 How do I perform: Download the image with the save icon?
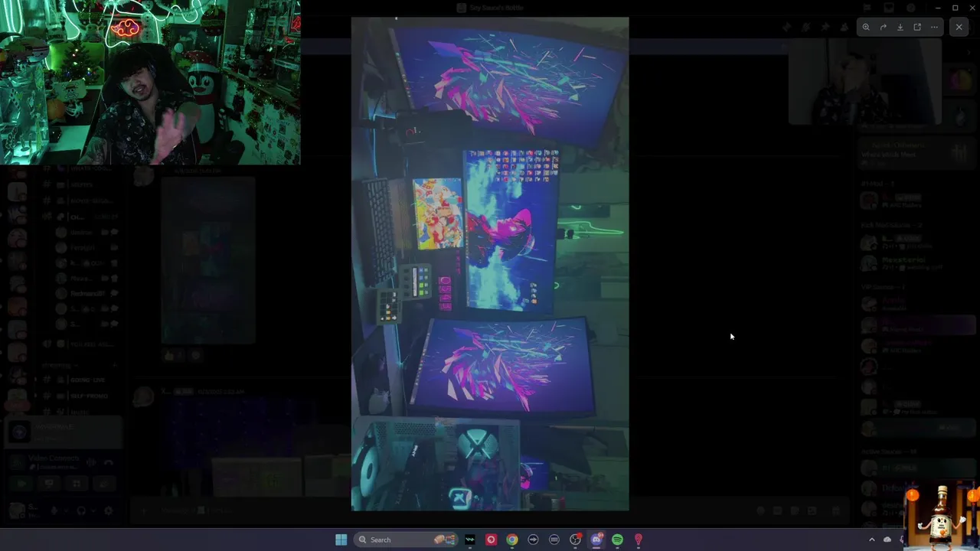[x=900, y=27]
